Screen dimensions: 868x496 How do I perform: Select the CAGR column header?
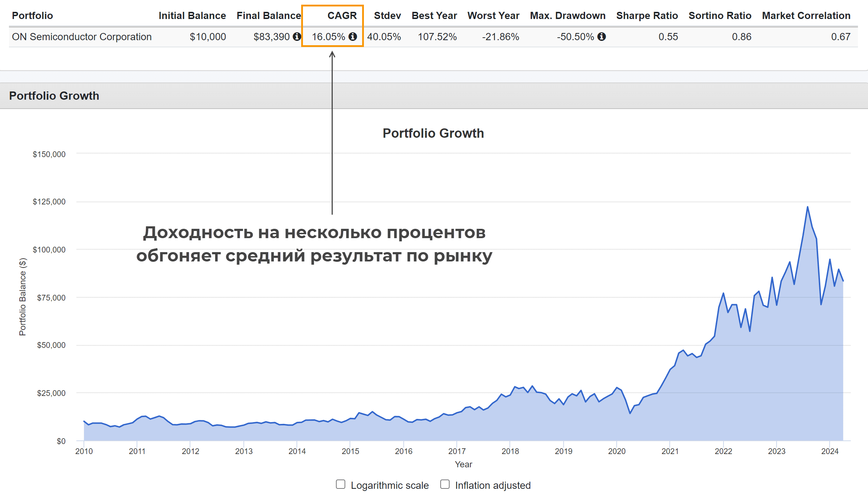(x=342, y=16)
